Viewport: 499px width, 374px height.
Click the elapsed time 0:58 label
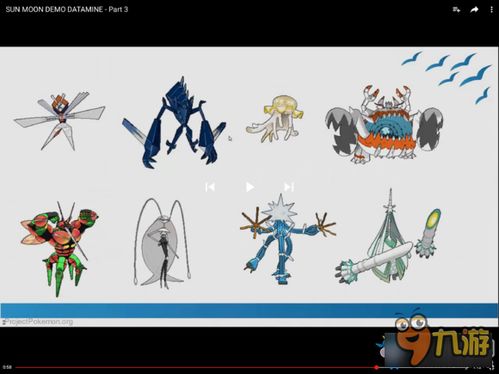pos(7,367)
